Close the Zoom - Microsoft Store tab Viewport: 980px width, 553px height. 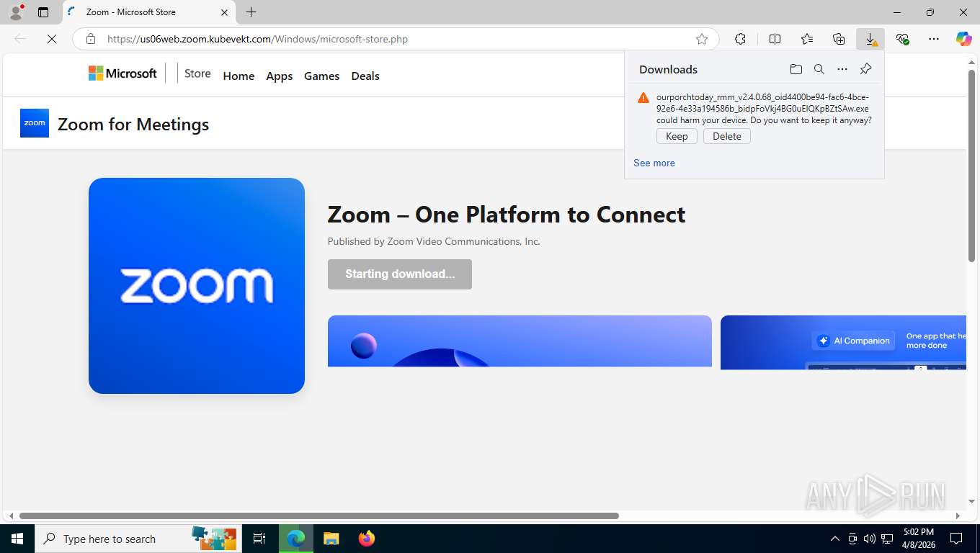pyautogui.click(x=224, y=12)
